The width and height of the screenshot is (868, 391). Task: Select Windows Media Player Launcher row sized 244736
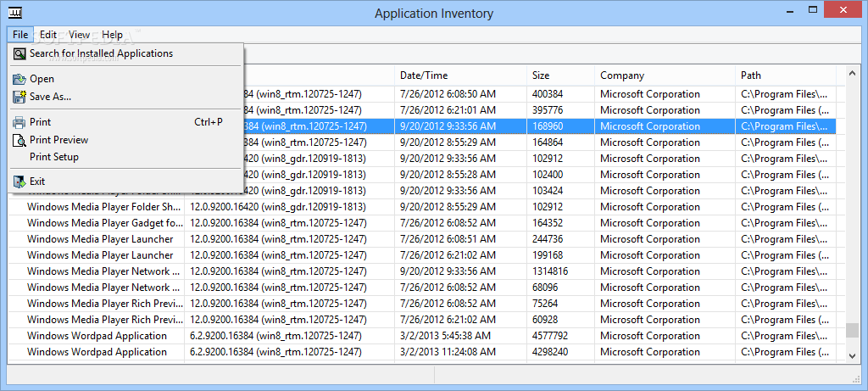(100, 239)
